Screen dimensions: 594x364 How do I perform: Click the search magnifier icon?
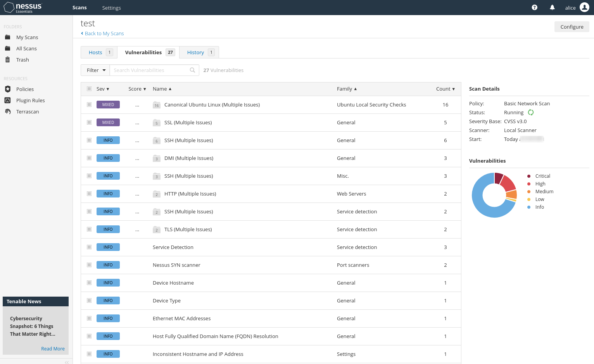point(192,70)
